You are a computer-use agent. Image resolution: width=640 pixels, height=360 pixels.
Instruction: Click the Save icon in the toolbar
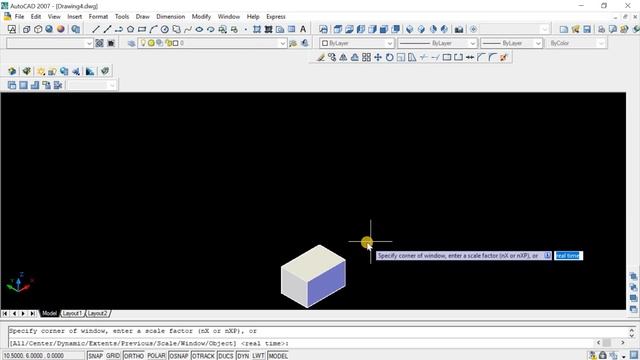tap(587, 29)
